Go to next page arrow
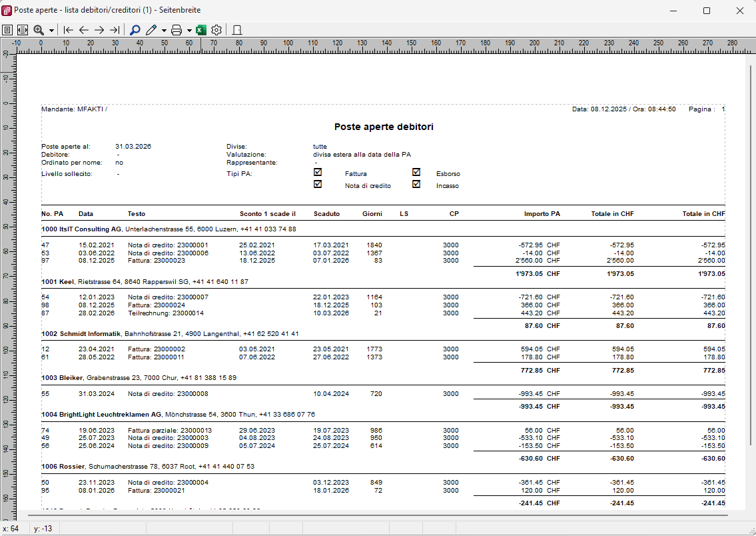Image resolution: width=756 pixels, height=536 pixels. (x=99, y=30)
